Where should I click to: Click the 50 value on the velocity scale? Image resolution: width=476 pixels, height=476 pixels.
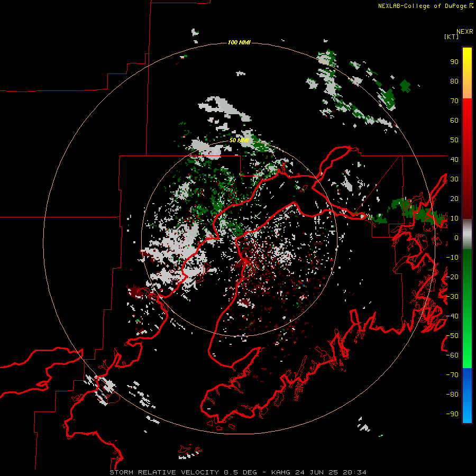pyautogui.click(x=454, y=140)
